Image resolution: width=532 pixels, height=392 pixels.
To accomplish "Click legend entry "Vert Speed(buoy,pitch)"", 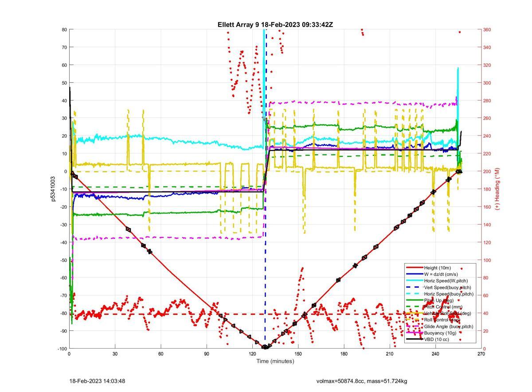I will 447,287.
